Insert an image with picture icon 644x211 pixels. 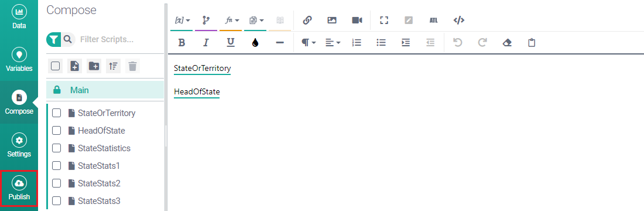point(332,20)
